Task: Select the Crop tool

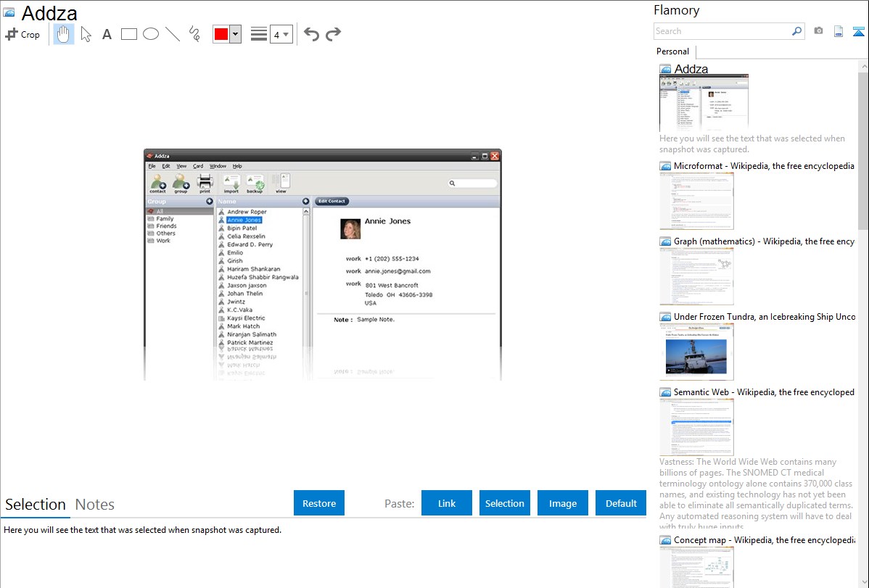Action: tap(22, 34)
